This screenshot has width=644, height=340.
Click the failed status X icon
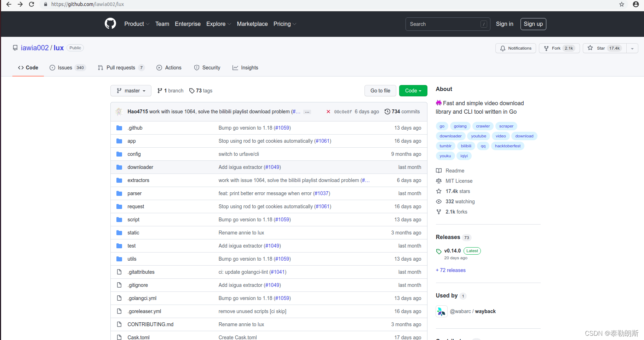[328, 112]
